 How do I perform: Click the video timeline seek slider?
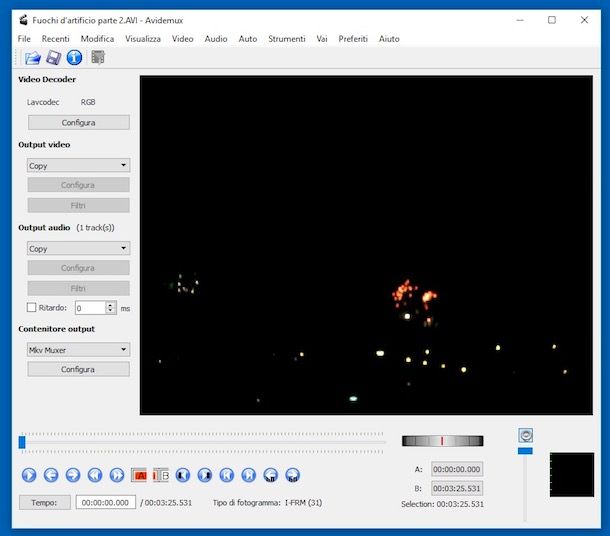tap(202, 441)
